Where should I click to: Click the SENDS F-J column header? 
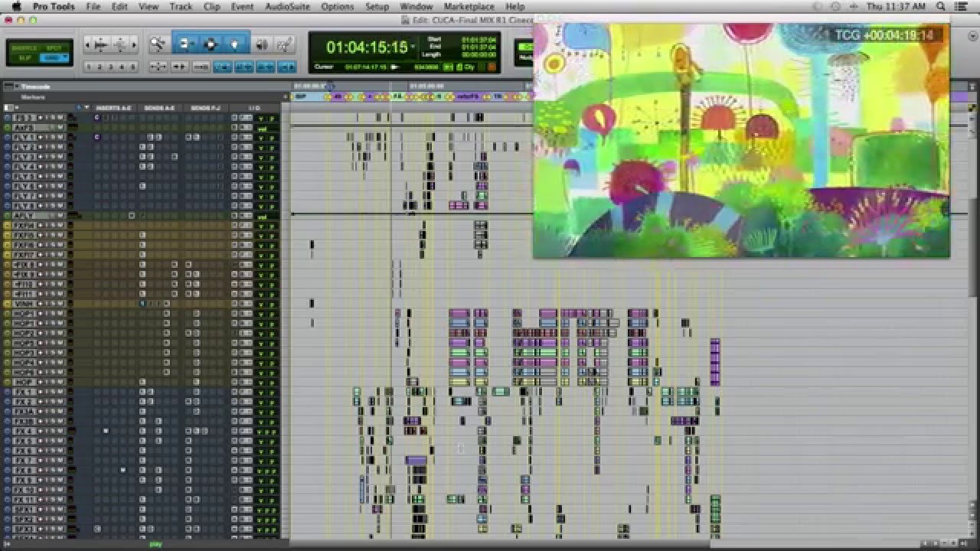pyautogui.click(x=205, y=108)
